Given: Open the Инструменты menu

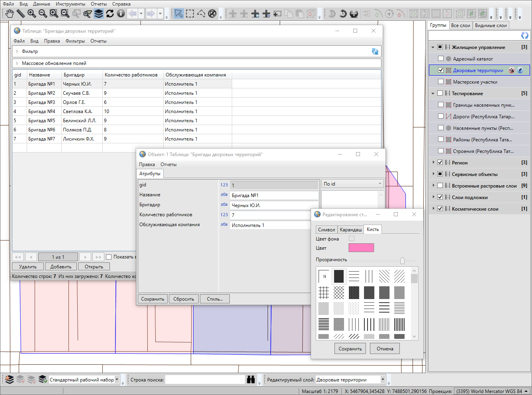Looking at the screenshot, I should coord(70,4).
